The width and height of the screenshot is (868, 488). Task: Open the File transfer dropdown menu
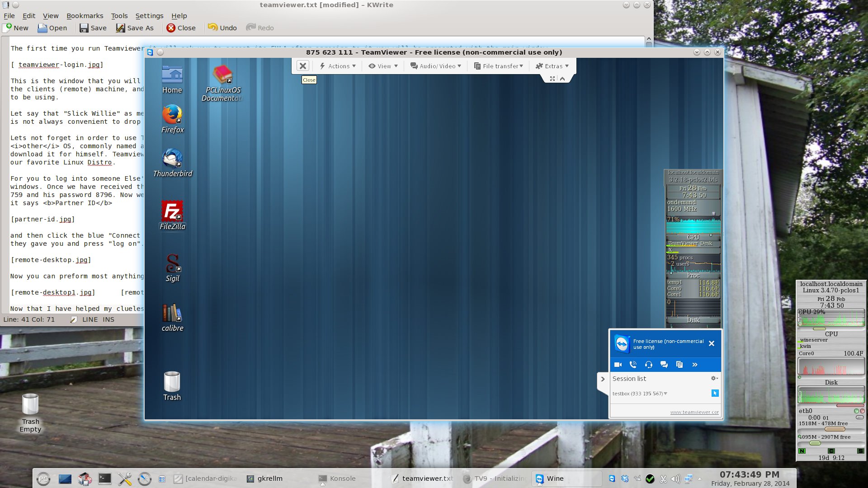(499, 66)
